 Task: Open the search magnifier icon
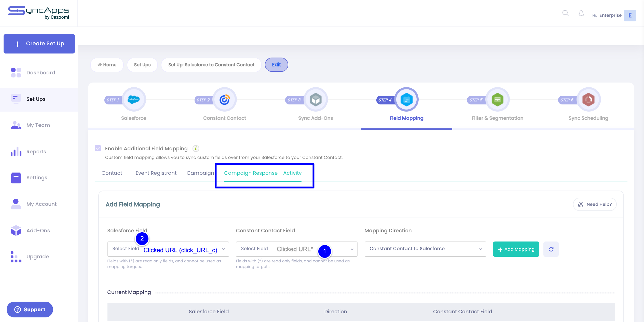(x=565, y=13)
